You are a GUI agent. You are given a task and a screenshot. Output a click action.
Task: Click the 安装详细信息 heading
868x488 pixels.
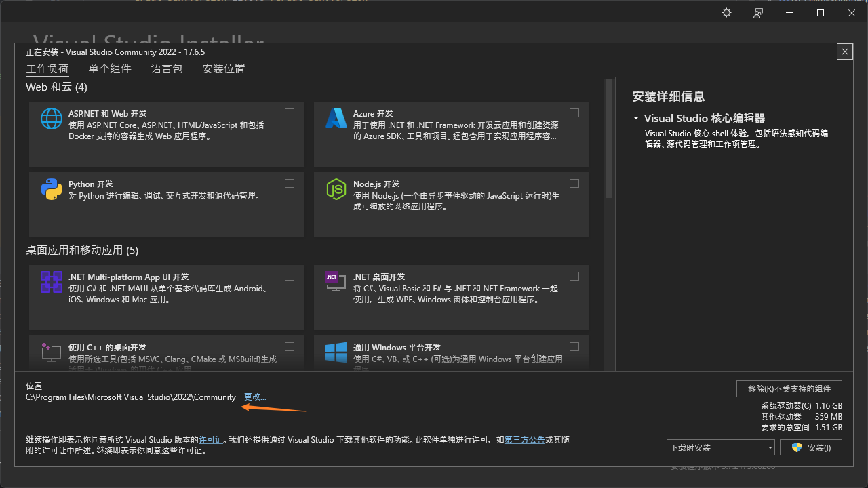[669, 97]
